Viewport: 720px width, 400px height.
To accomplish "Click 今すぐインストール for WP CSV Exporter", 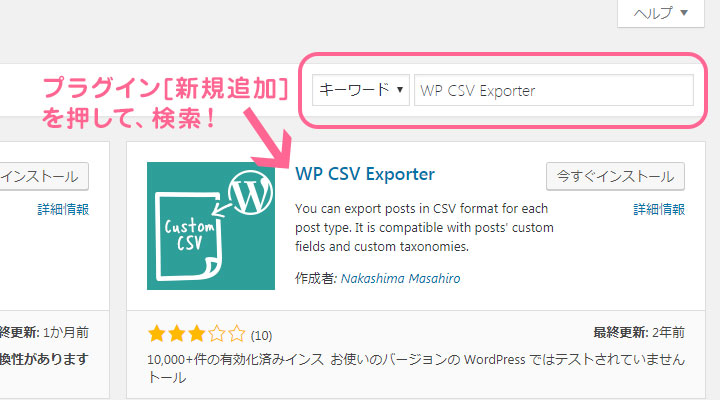I will coord(615,176).
